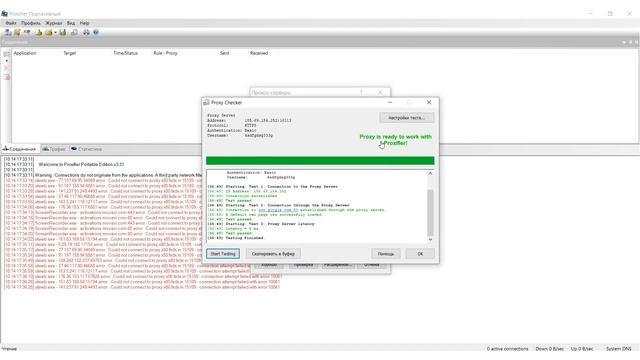
Task: Switch to the Статистика tab
Action: (86, 149)
